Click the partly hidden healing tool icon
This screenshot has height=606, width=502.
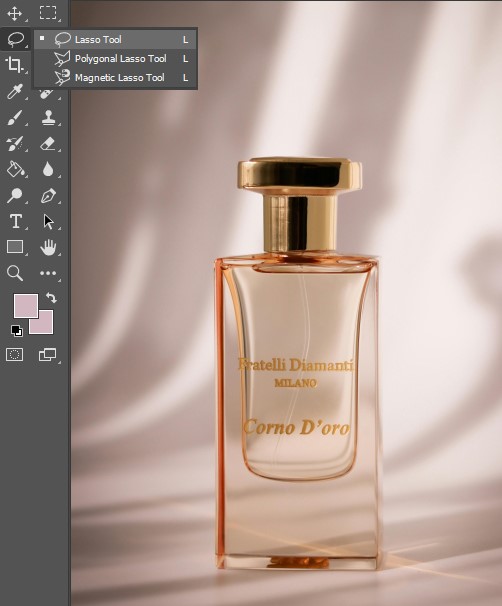(47, 93)
